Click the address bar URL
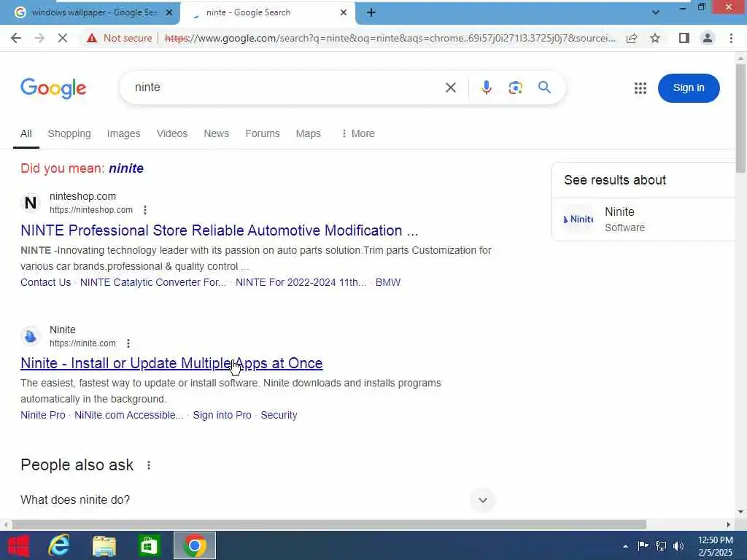Screen dimensions: 747x560 click(x=390, y=38)
